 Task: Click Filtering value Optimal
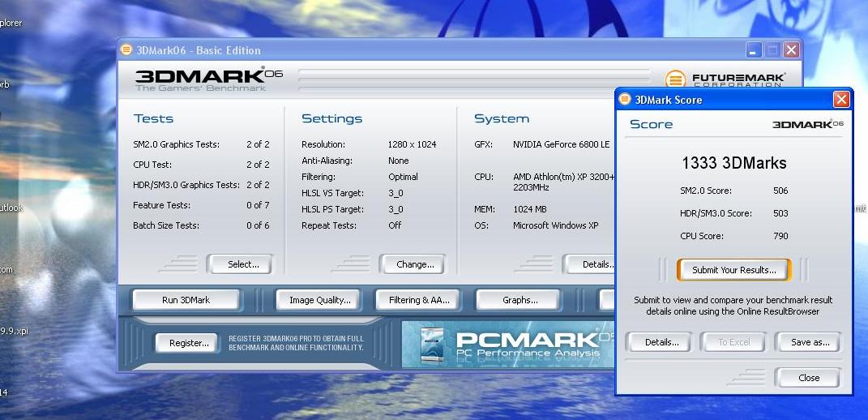[x=403, y=177]
